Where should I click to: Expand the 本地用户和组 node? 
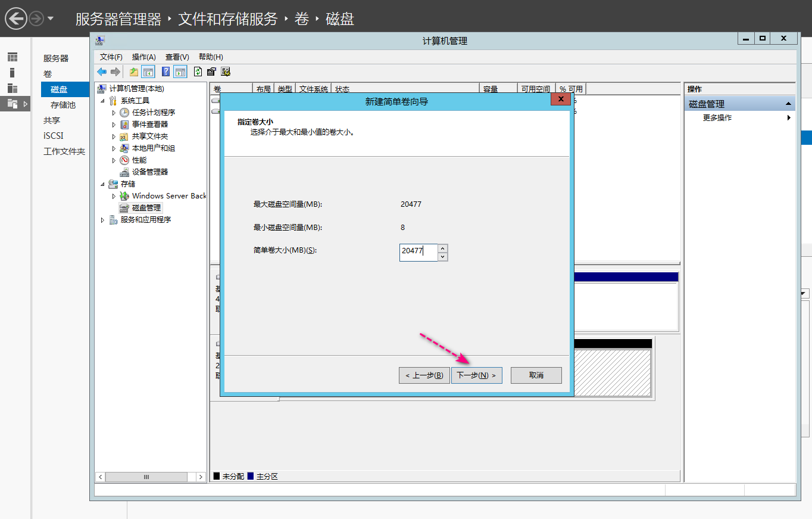[114, 148]
